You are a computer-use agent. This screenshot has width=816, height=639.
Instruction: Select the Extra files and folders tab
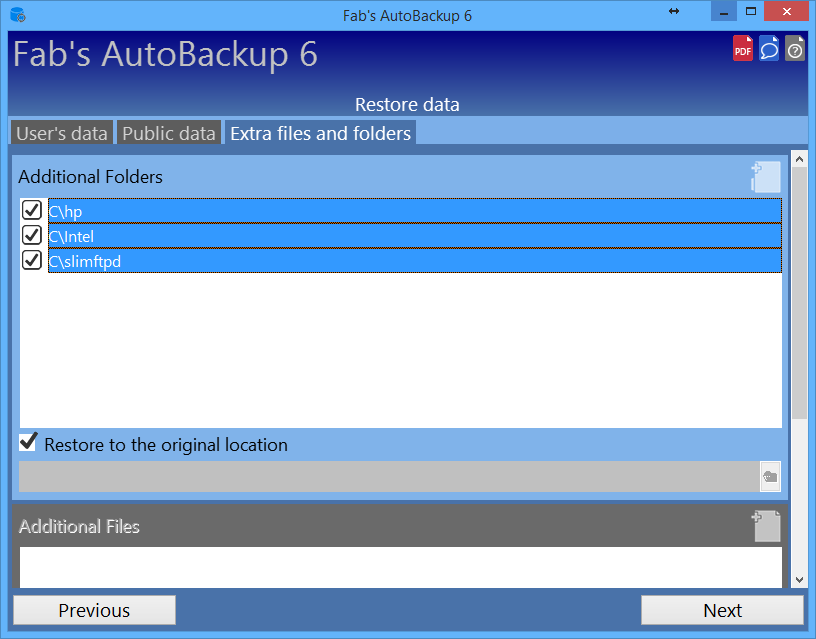[x=321, y=133]
